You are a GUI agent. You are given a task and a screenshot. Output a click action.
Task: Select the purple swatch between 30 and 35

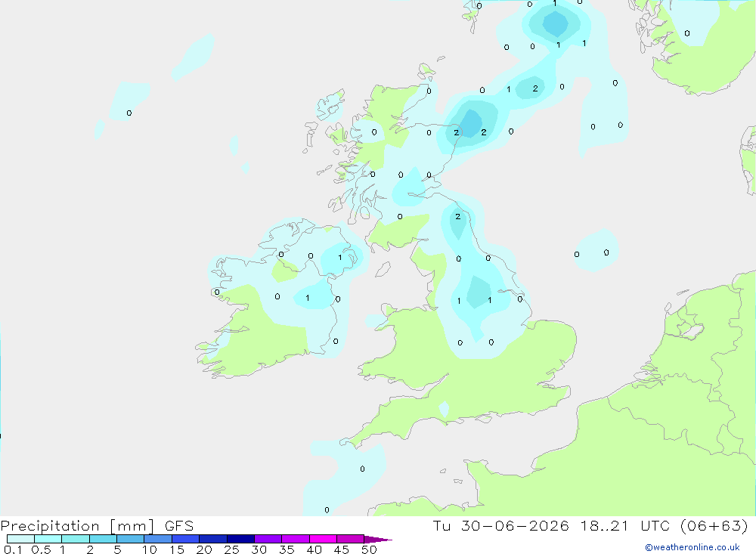click(x=268, y=539)
